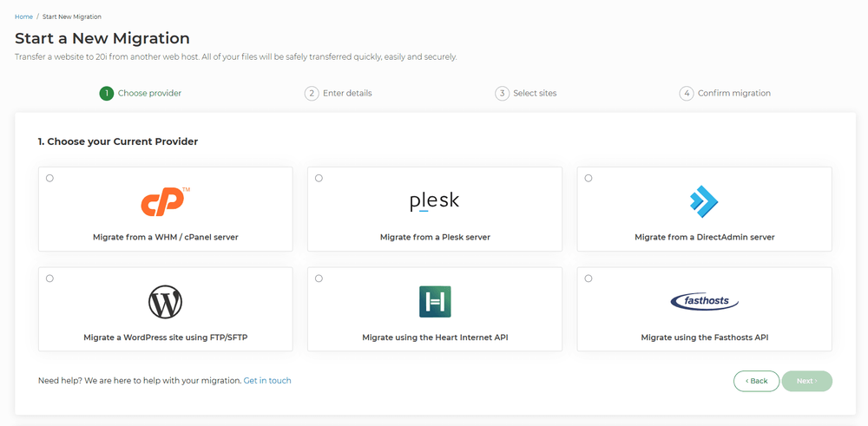Screen dimensions: 868x426
Task: Click '1. Choose your Current Provider' heading
Action: click(x=118, y=141)
